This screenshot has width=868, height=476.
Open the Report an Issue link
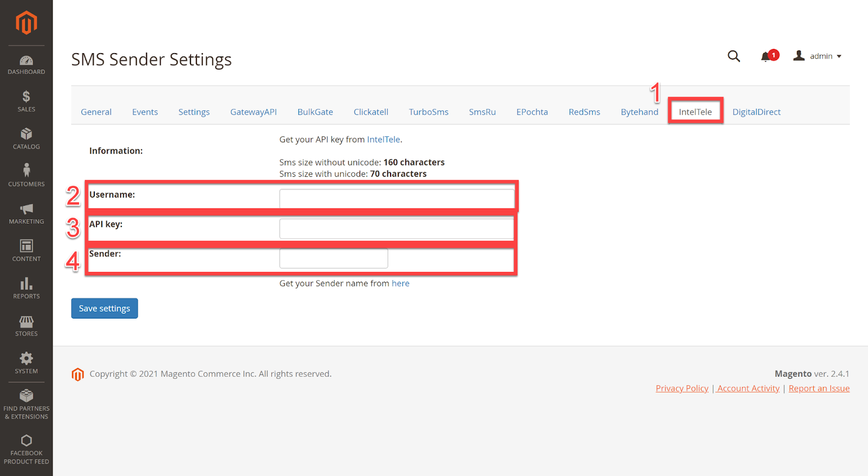coord(819,389)
